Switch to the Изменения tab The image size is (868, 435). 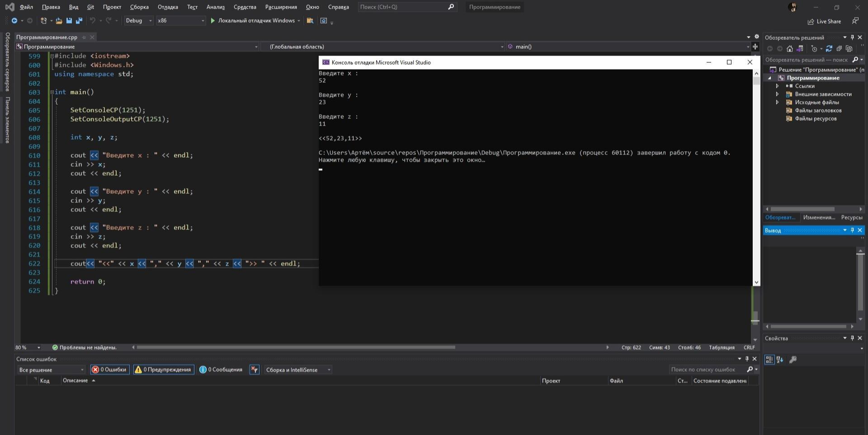(x=819, y=217)
